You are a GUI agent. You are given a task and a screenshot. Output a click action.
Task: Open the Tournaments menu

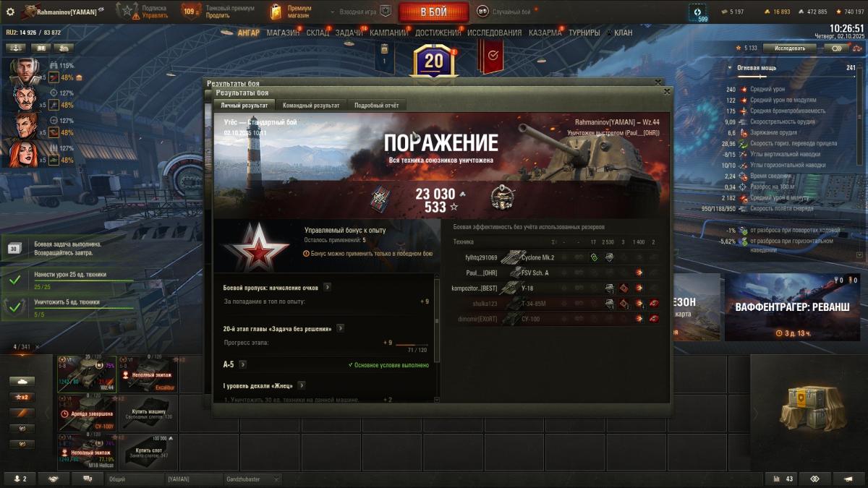coord(584,33)
